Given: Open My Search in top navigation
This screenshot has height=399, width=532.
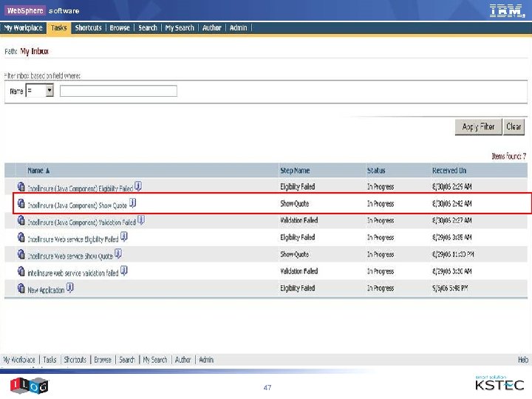Looking at the screenshot, I should (180, 28).
